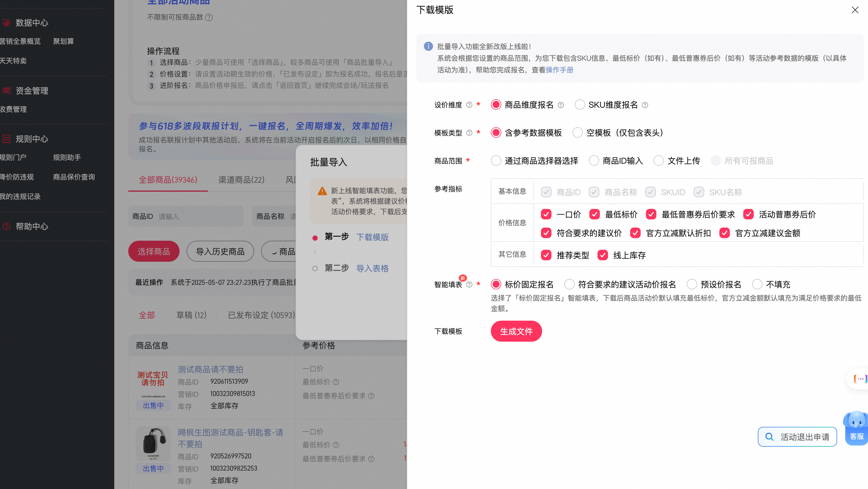Choose 文件上传 for 商品范围
Viewport: 868px width, 489px height.
point(658,161)
